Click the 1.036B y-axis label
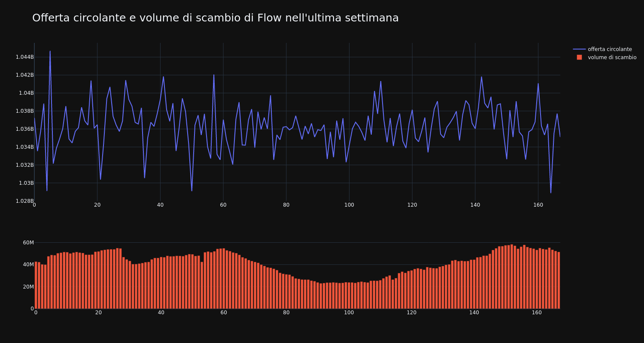The image size is (644, 343). 24,129
